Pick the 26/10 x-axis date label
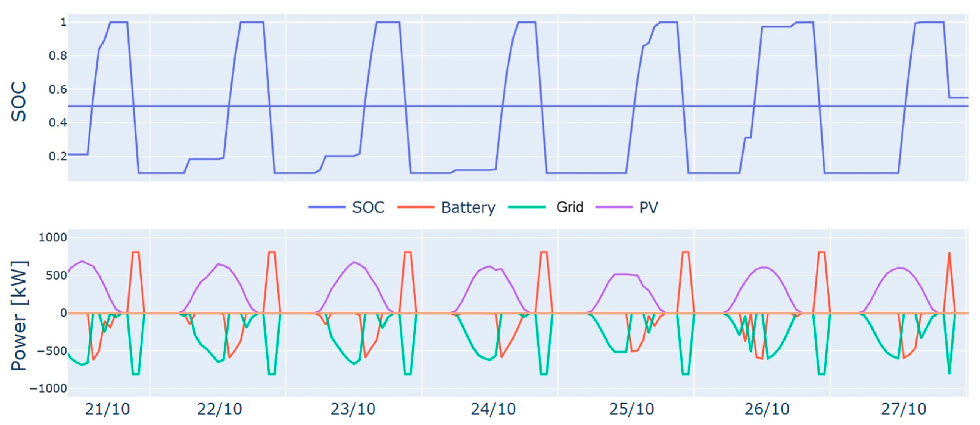Image resolution: width=980 pixels, height=425 pixels. (x=767, y=410)
